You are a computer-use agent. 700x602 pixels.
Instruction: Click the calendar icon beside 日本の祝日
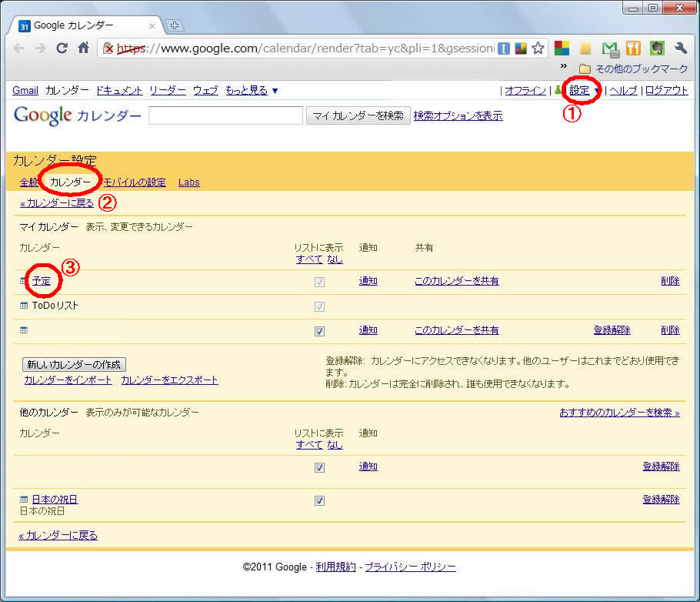(x=24, y=500)
